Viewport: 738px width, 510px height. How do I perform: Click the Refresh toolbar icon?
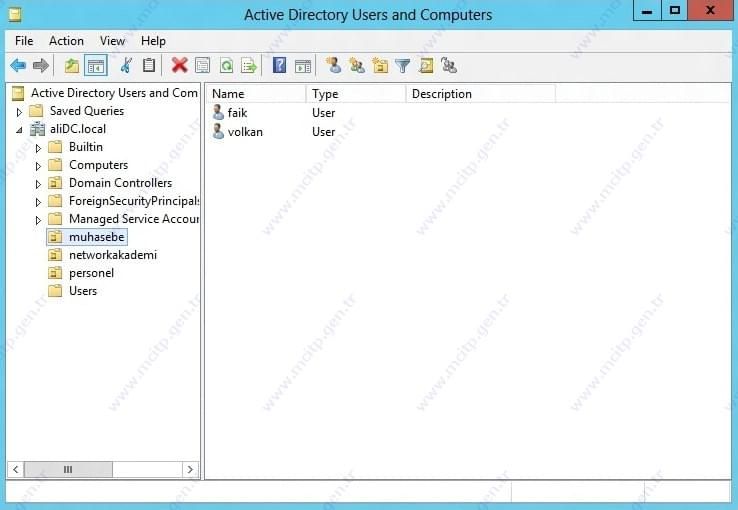[x=226, y=65]
